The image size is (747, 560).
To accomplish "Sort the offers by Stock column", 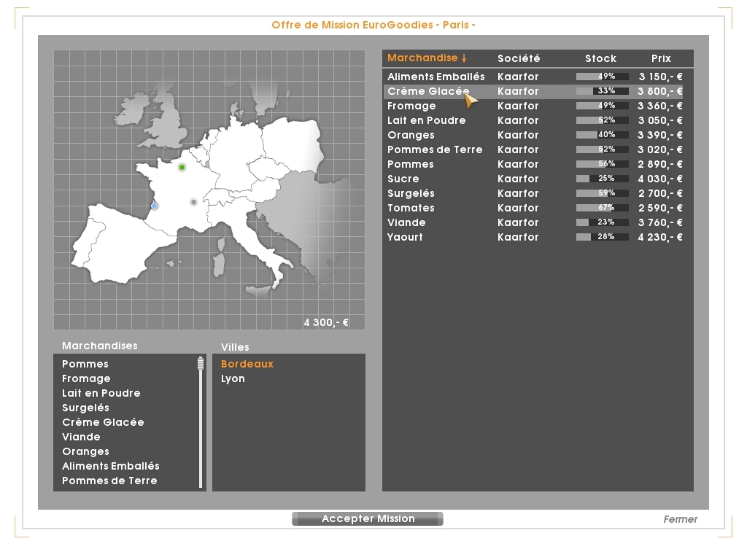I will (600, 58).
